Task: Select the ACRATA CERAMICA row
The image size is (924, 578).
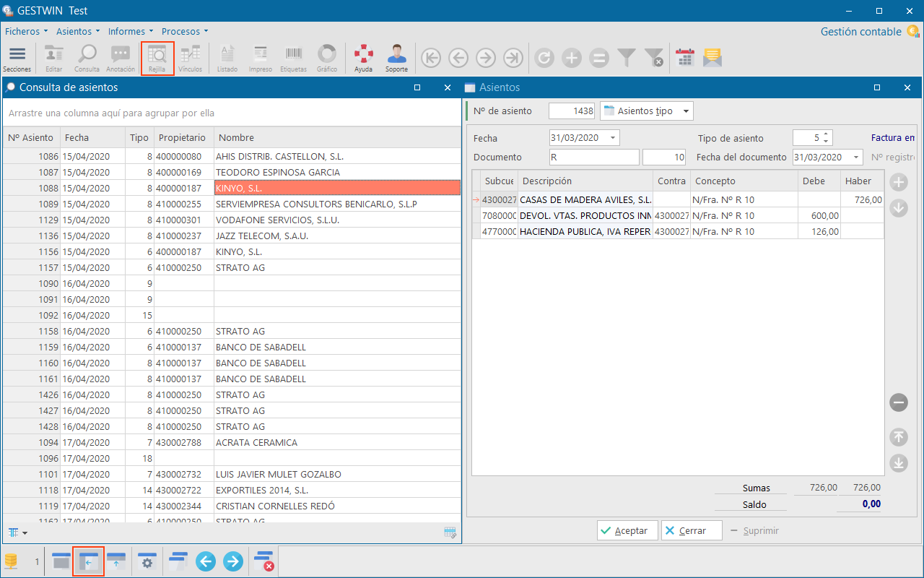Action: point(232,442)
